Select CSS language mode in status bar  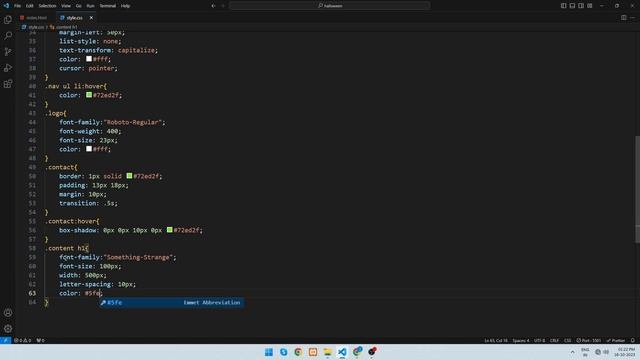tap(568, 340)
